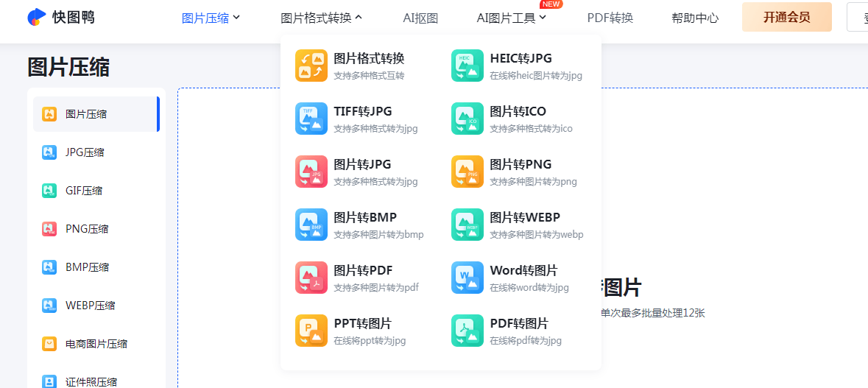Click the text 支持多种格式转为ico
The image size is (868, 388).
532,129
